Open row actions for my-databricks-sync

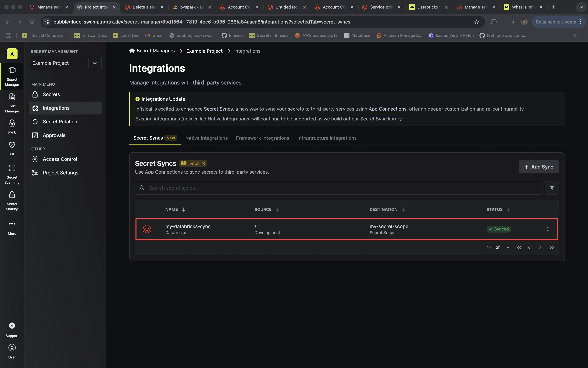coord(548,229)
